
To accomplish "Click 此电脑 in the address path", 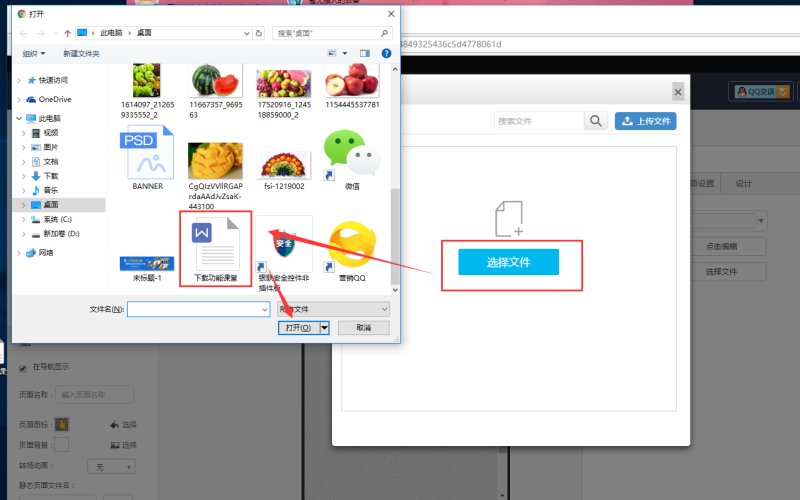I will [111, 33].
